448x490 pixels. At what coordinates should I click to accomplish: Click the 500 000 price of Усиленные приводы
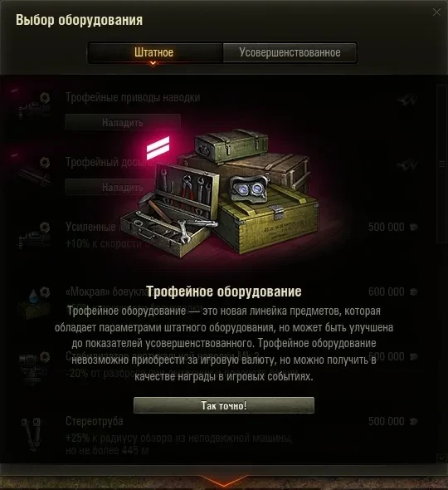point(386,227)
